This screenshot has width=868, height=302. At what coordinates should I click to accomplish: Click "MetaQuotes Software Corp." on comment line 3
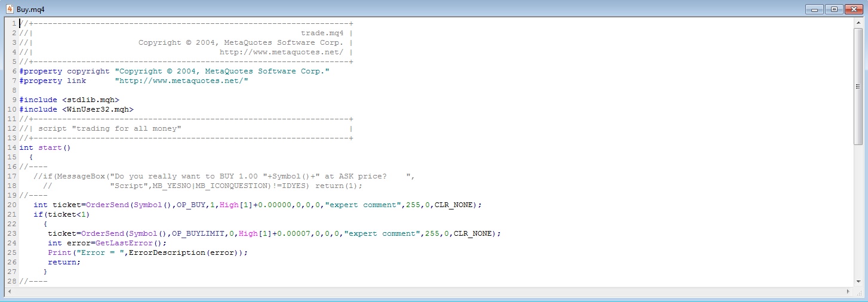click(284, 42)
